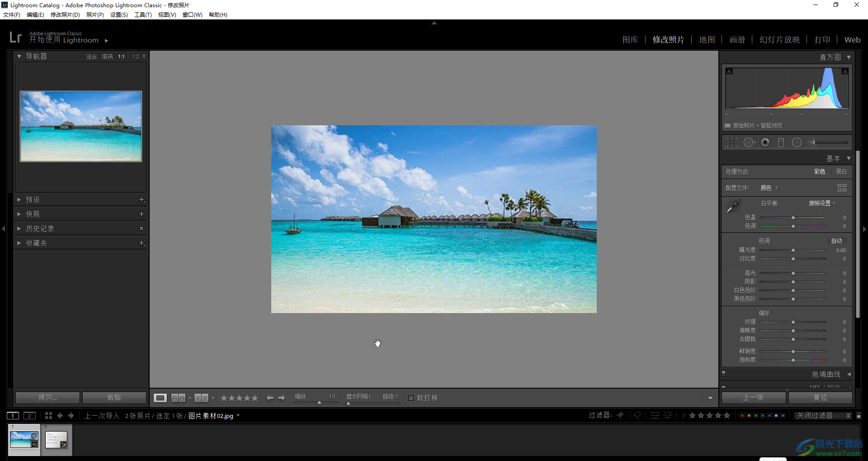The image size is (868, 461).
Task: Add a snapshot with the plus icon
Action: [x=142, y=214]
